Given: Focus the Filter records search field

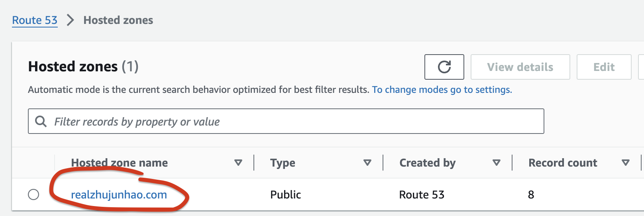Looking at the screenshot, I should [x=286, y=121].
